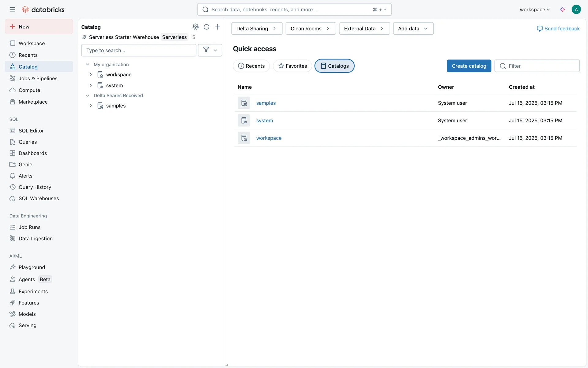Open the user avatar menu

(576, 10)
